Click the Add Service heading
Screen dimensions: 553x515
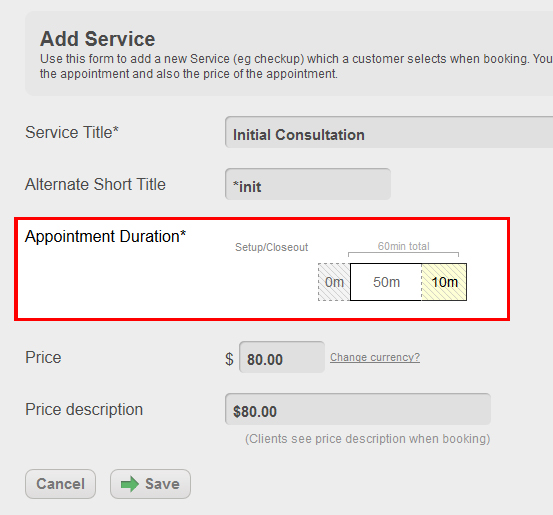[x=97, y=38]
